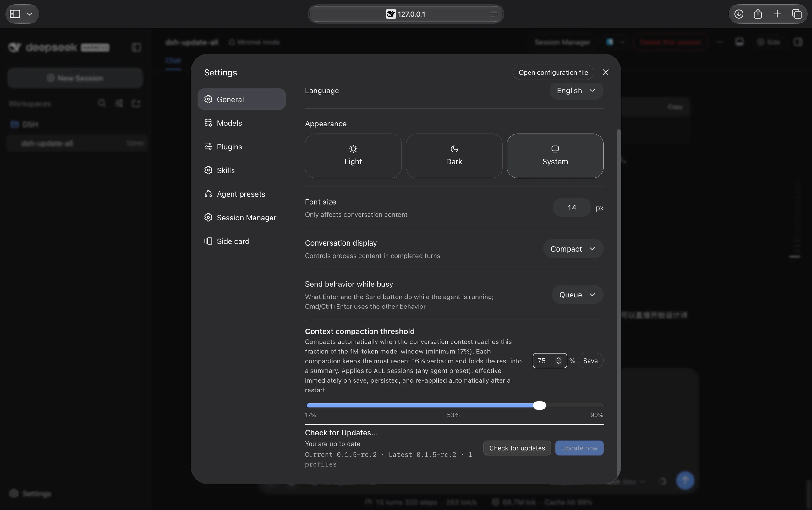Open the Plugins settings tab
Screen dimensions: 812x510
coord(241,147)
